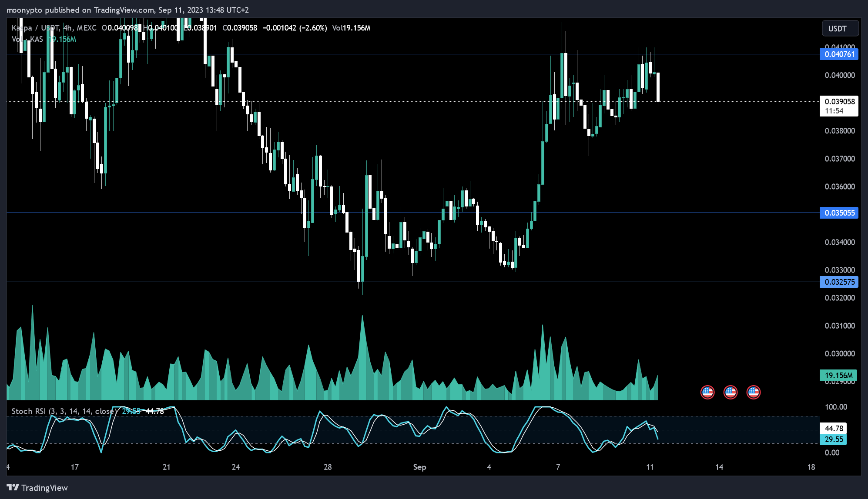The height and width of the screenshot is (499, 868).
Task: Click the rightmost US flag economic event icon
Action: [x=754, y=392]
